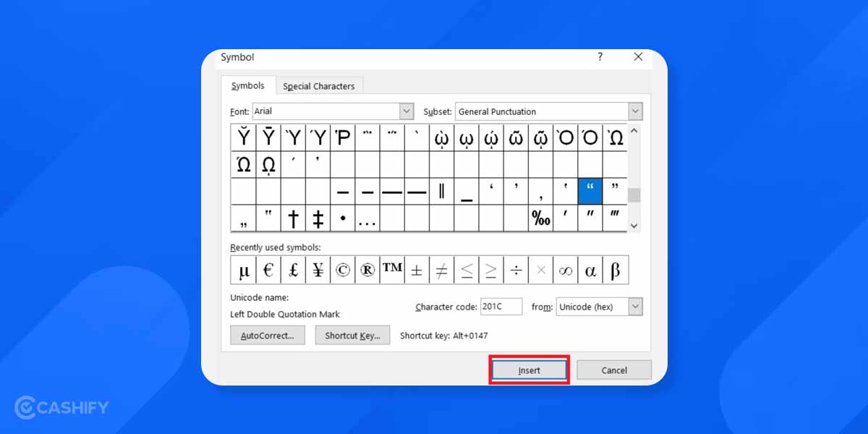Click the AutoCorrect button

point(268,335)
